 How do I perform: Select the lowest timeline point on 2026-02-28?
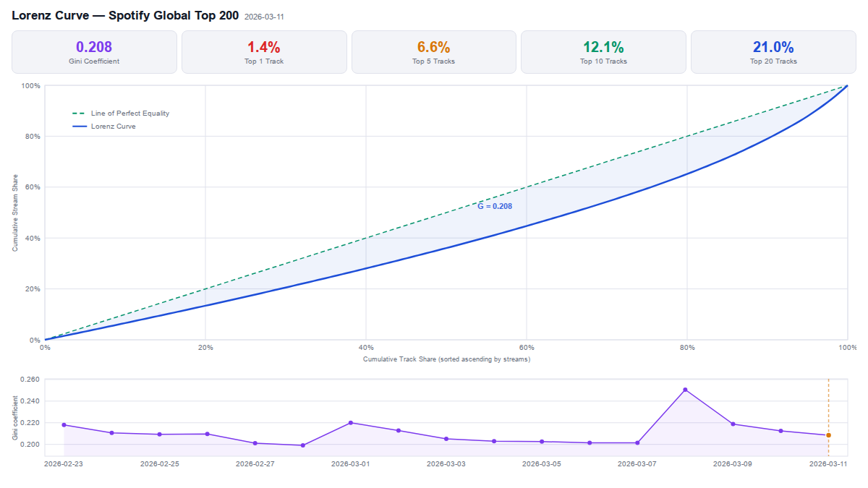tap(302, 445)
